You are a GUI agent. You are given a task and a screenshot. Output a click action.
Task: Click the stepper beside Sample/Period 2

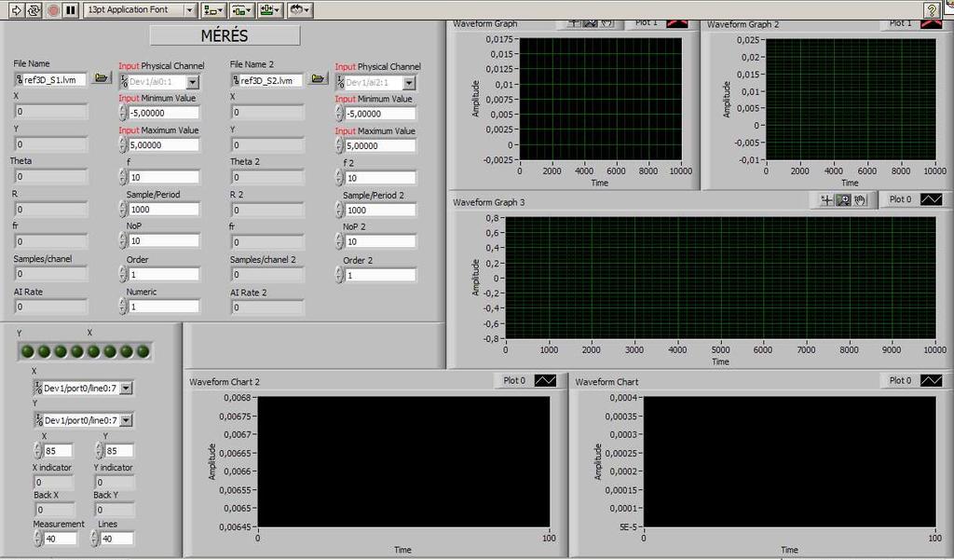[339, 210]
